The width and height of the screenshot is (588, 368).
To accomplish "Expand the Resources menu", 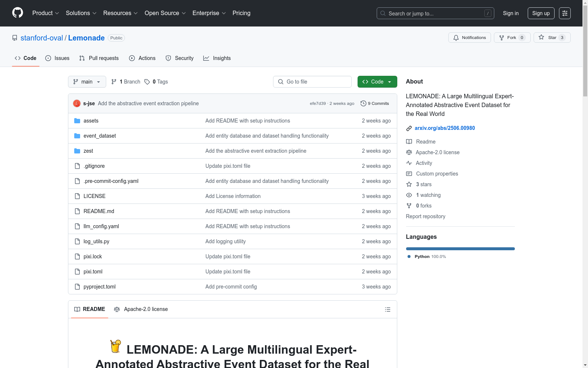I will pos(121,13).
